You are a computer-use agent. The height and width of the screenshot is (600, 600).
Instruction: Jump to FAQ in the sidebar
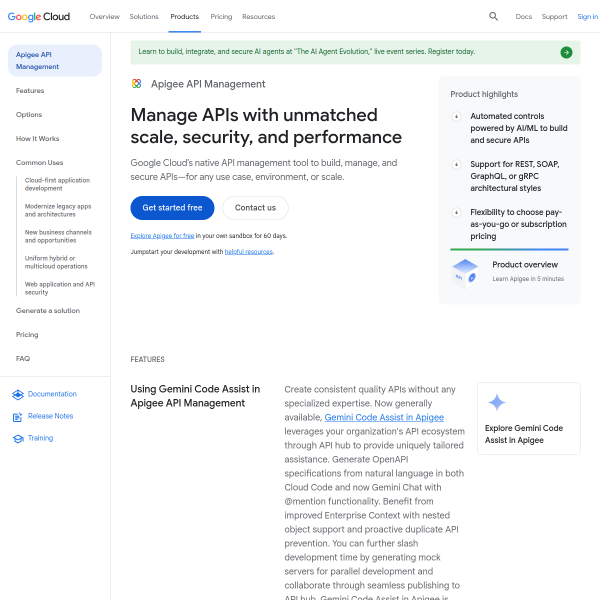click(23, 359)
